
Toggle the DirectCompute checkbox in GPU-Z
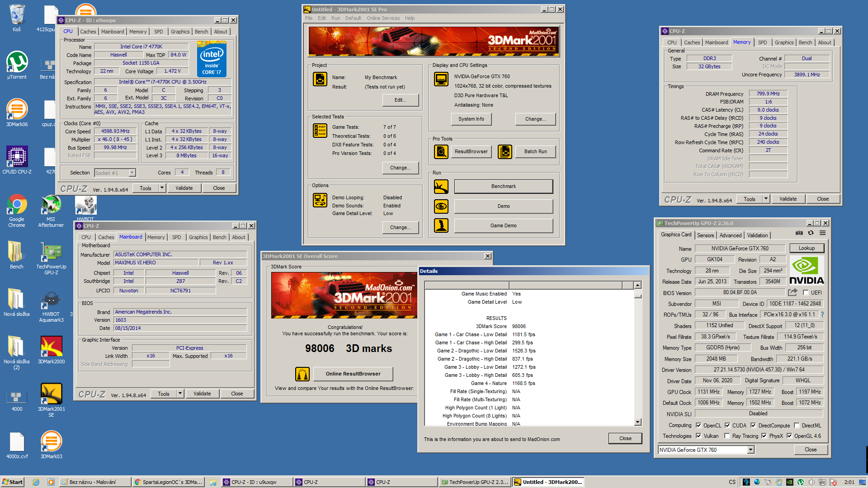click(x=753, y=426)
